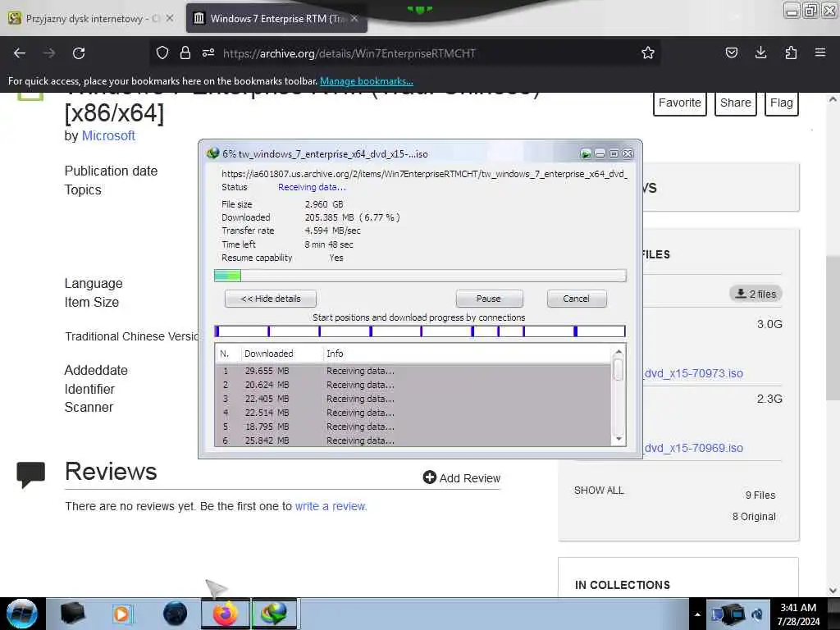The image size is (840, 630).
Task: Open the Pocket save icon
Action: click(x=731, y=52)
